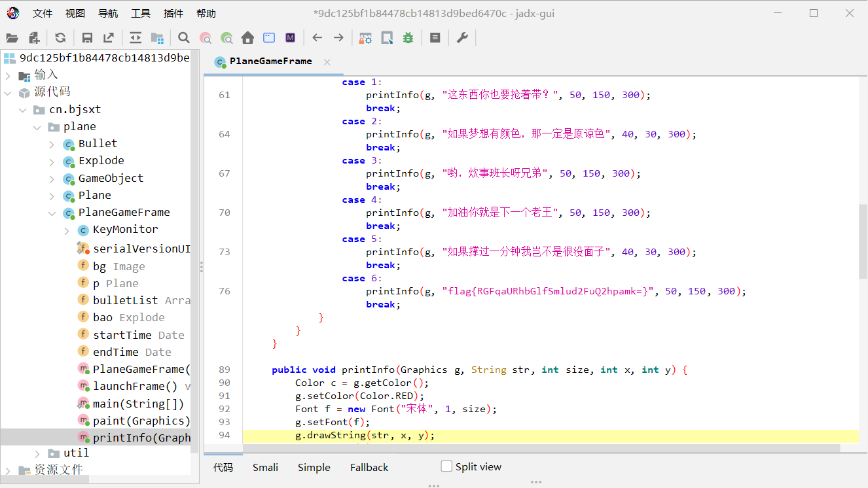Open preferences wrench icon

click(461, 38)
